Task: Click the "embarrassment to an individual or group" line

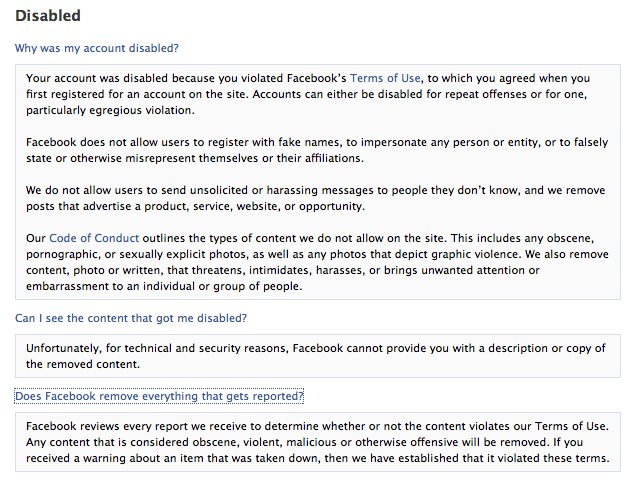Action: pos(164,286)
